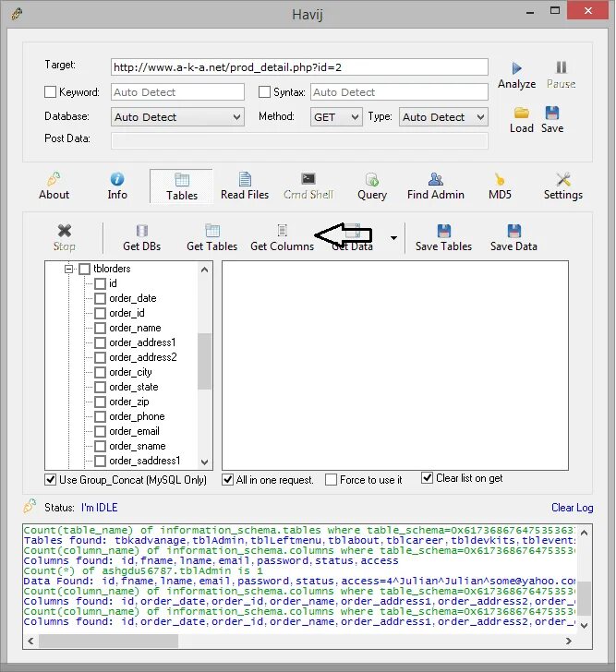
Task: Click the Analyze play icon
Action: (x=516, y=68)
